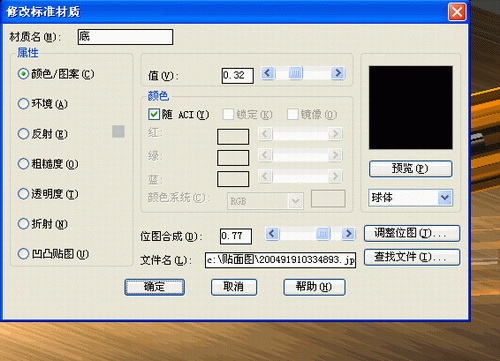Click right arrow of 值 slider
This screenshot has height=361, width=500.
pyautogui.click(x=338, y=73)
